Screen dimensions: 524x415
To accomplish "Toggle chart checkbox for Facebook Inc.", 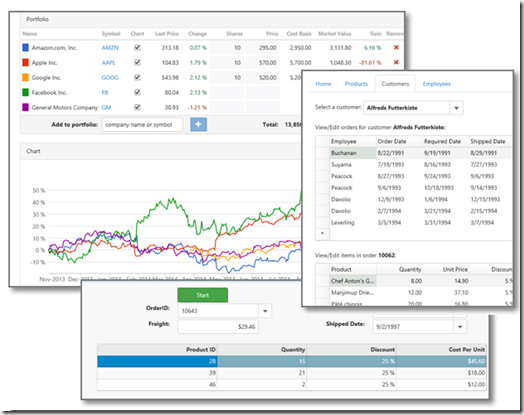I will tap(137, 92).
